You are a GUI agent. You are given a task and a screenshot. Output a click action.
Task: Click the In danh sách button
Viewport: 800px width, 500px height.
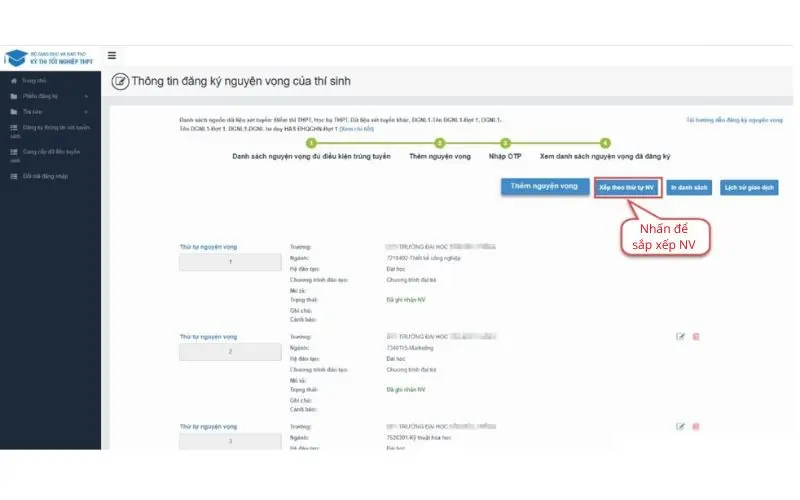(x=689, y=188)
